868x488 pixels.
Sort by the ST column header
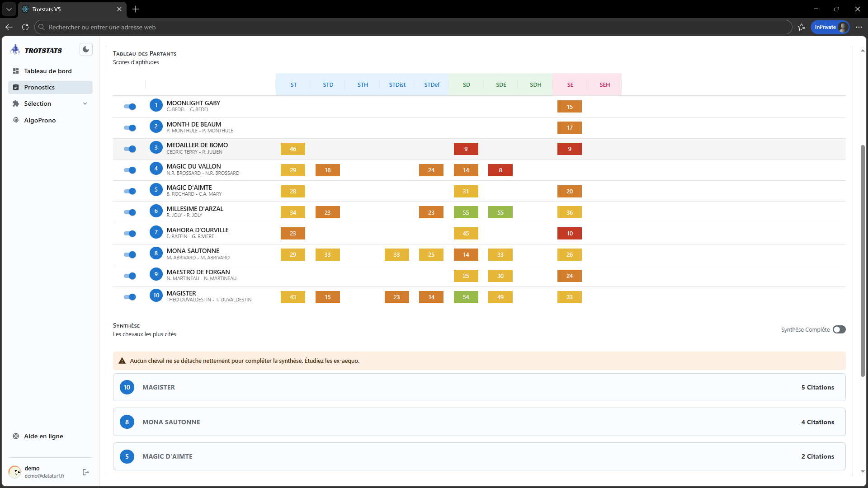pyautogui.click(x=293, y=84)
